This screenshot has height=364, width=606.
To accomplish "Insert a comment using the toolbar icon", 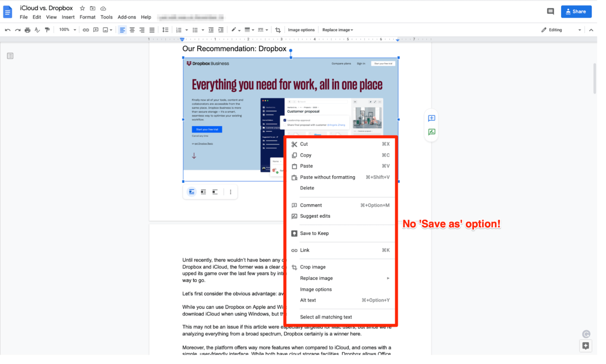I will pyautogui.click(x=96, y=29).
